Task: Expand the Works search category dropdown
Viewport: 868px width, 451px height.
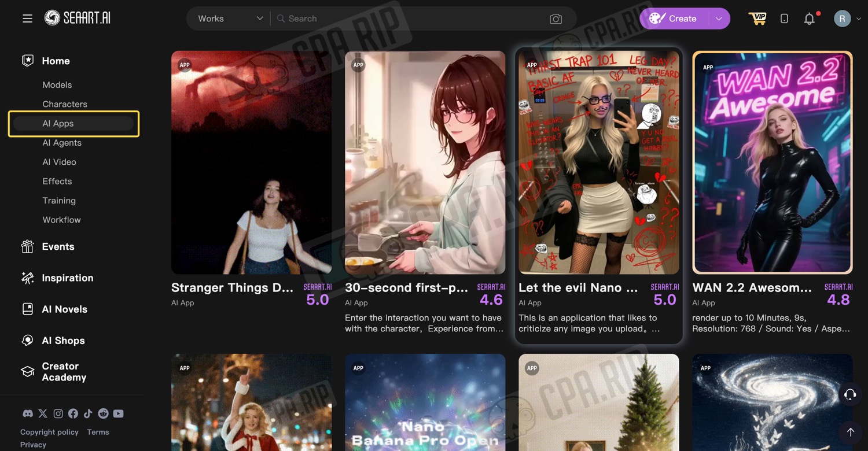Action: (x=230, y=19)
